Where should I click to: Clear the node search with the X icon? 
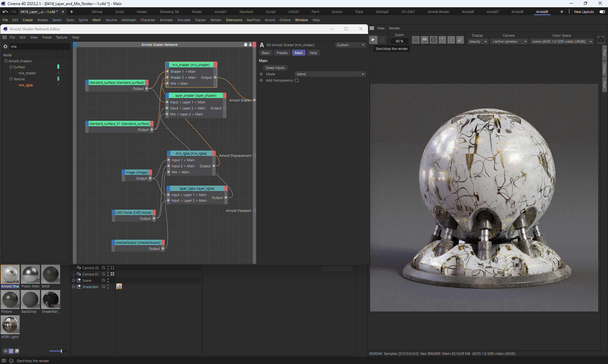coord(5,46)
